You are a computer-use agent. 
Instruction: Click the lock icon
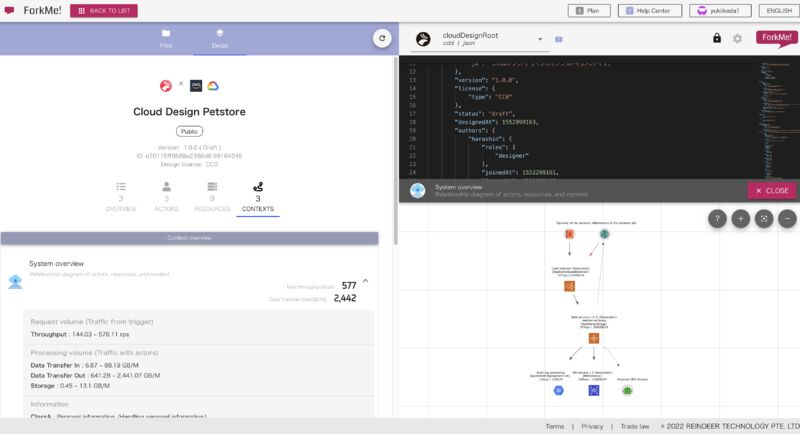[717, 38]
